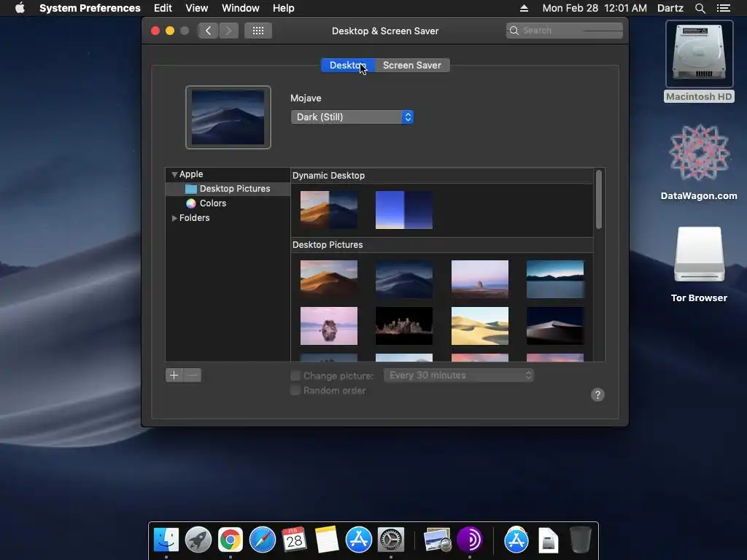The height and width of the screenshot is (560, 747).
Task: Show all preferences grid button
Action: 258,31
